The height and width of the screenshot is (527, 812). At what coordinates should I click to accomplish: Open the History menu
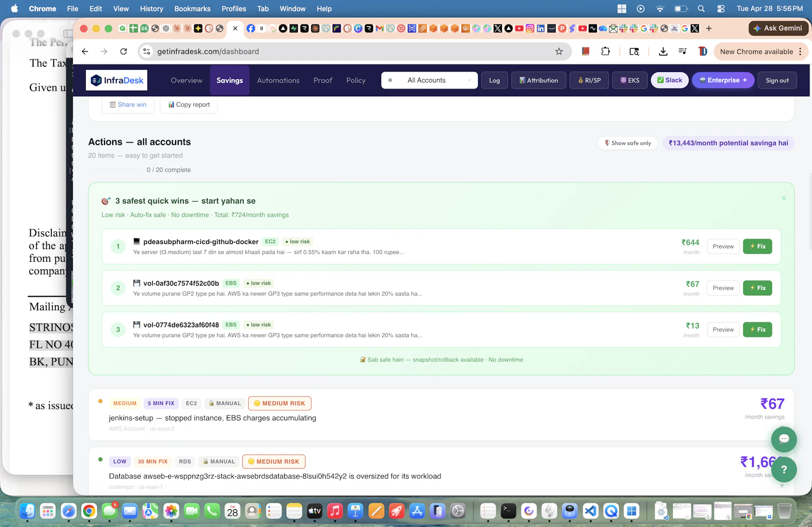click(151, 9)
